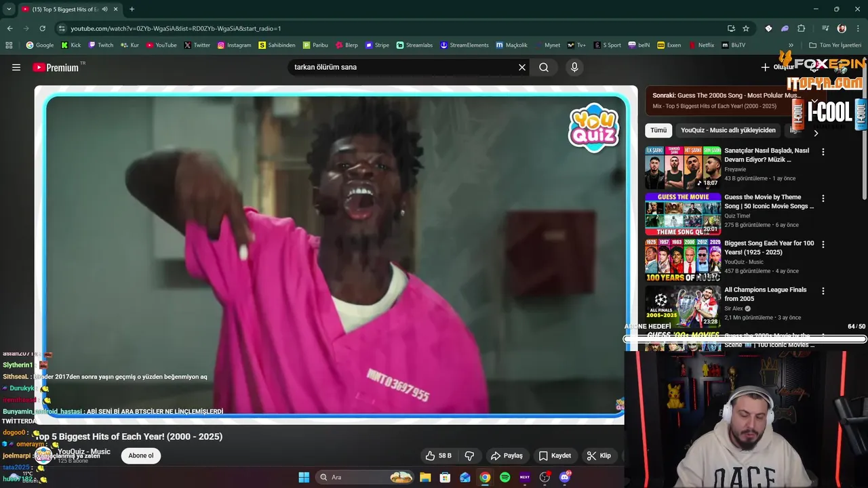Subscribe using the Abone ol button
The width and height of the screenshot is (868, 488).
[141, 455]
